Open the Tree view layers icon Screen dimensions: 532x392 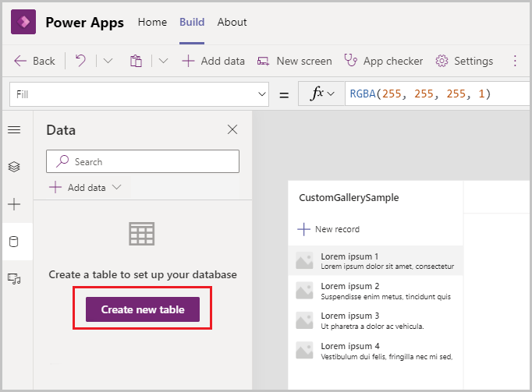tap(14, 167)
